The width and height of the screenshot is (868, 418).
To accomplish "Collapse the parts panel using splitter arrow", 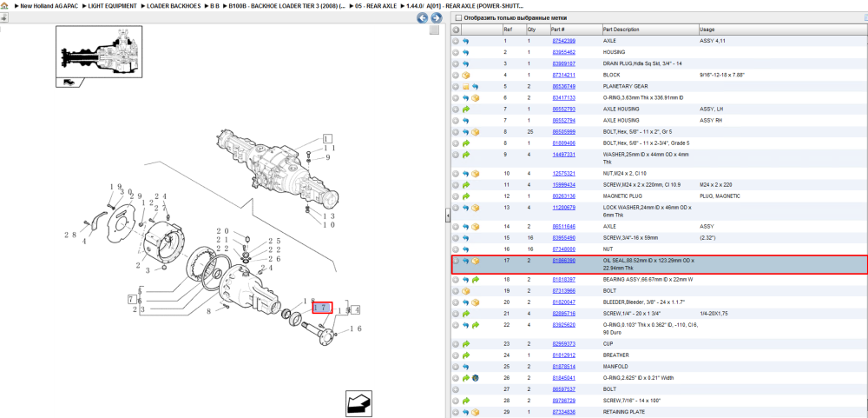I will 447,216.
